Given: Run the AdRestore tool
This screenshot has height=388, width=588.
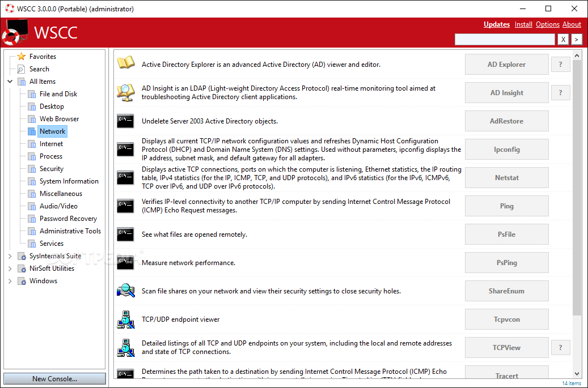Looking at the screenshot, I should point(506,121).
